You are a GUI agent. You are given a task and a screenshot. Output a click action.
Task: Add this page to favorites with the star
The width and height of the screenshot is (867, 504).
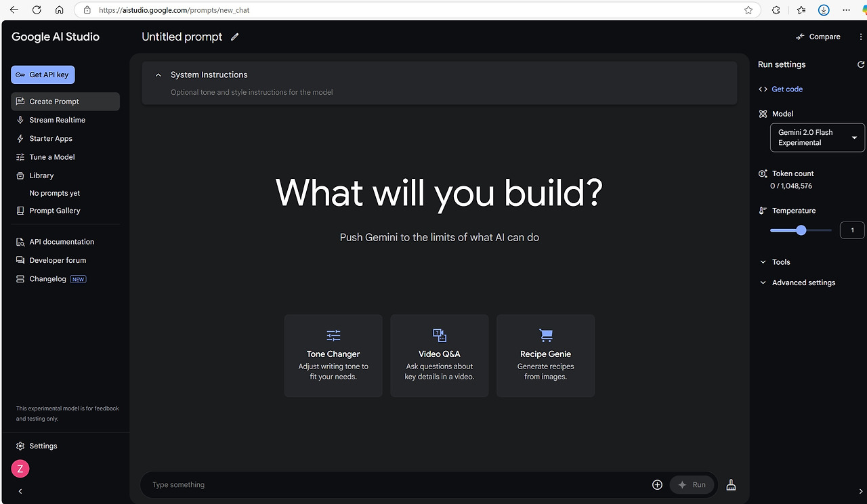748,10
